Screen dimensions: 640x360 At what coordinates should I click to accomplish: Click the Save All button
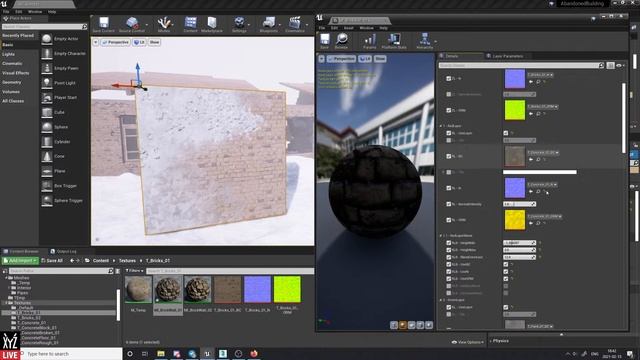click(52, 260)
